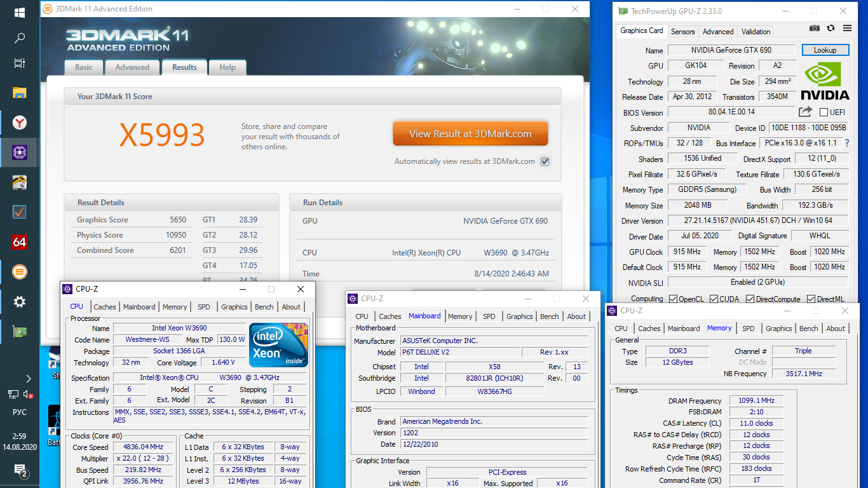This screenshot has height=488, width=868.
Task: Click the Model field P6T DELUXE V2
Action: pos(460,352)
